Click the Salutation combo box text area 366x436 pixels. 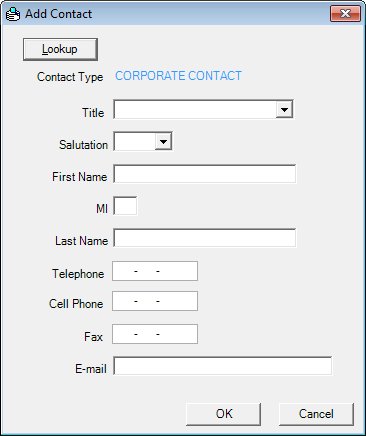[135, 142]
